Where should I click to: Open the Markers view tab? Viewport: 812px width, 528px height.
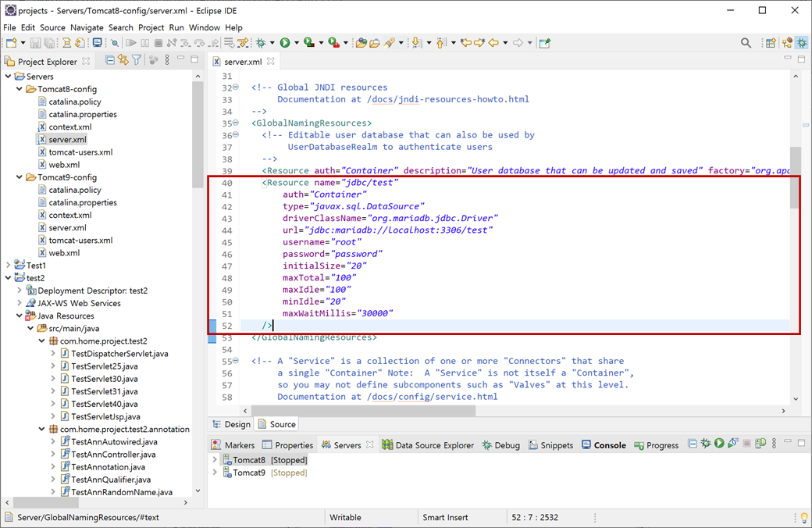[x=233, y=445]
